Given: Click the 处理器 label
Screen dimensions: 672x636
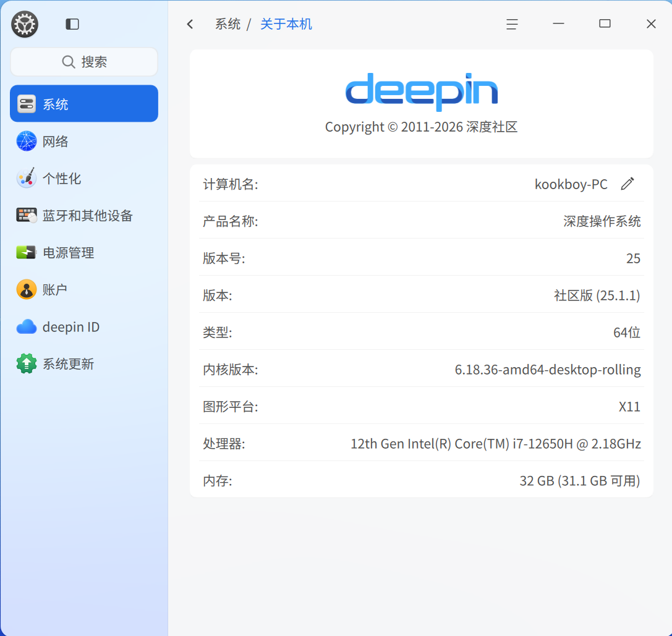Looking at the screenshot, I should (224, 444).
